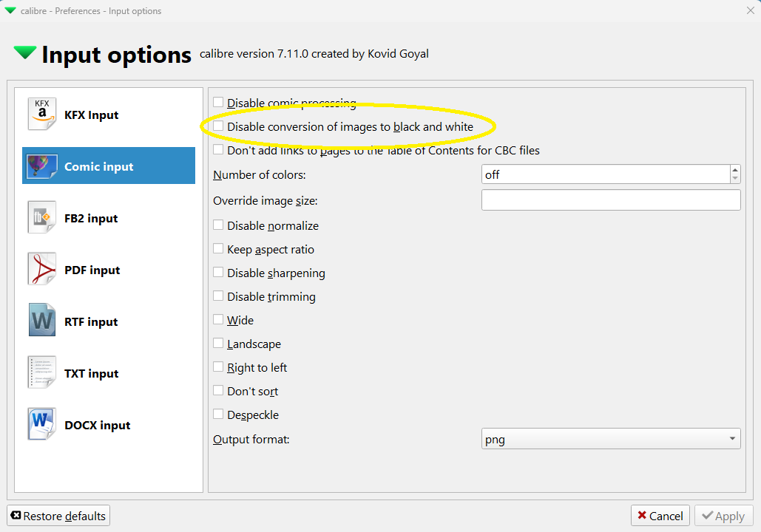Screen dimensions: 761x532
Task: Open the DOCX input Word icon
Action: point(42,425)
